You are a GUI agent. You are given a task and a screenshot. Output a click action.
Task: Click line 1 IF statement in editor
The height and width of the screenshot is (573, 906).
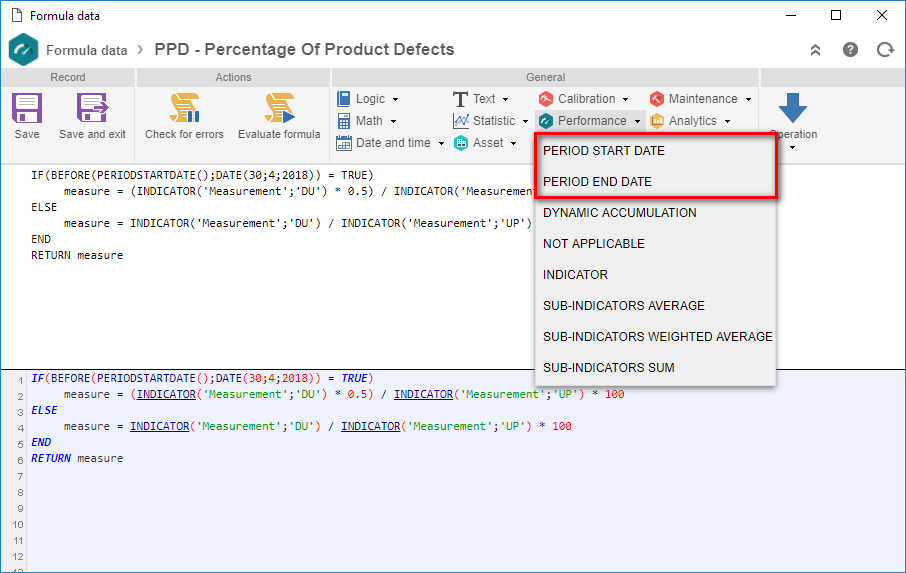click(x=202, y=378)
